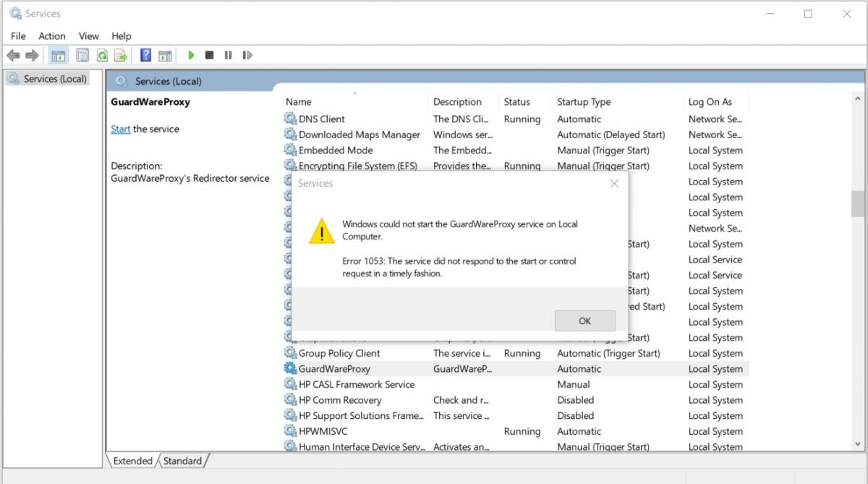Select the HPWMISVC service name
Screen dimensions: 868x484
tap(323, 431)
